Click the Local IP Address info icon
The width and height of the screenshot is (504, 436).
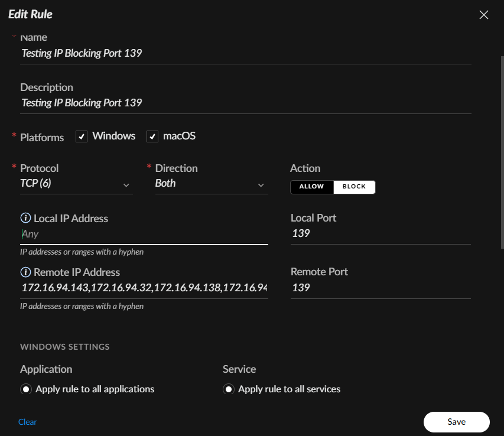coord(25,219)
